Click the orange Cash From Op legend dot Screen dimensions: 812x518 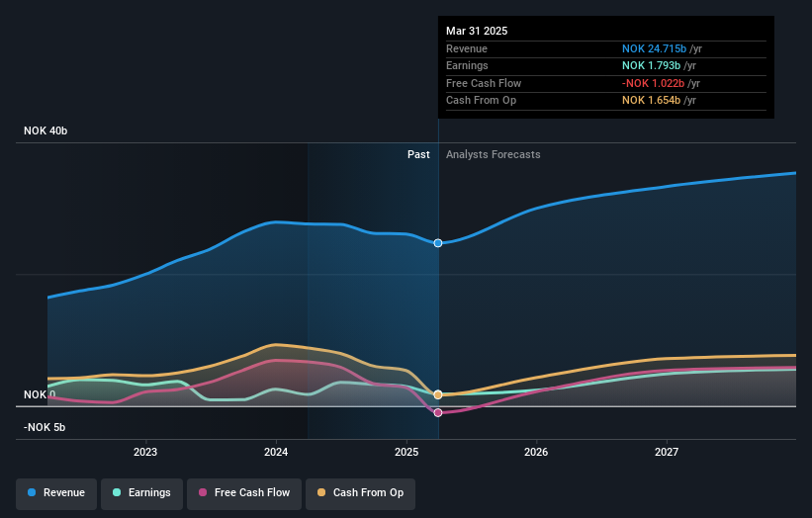[321, 492]
